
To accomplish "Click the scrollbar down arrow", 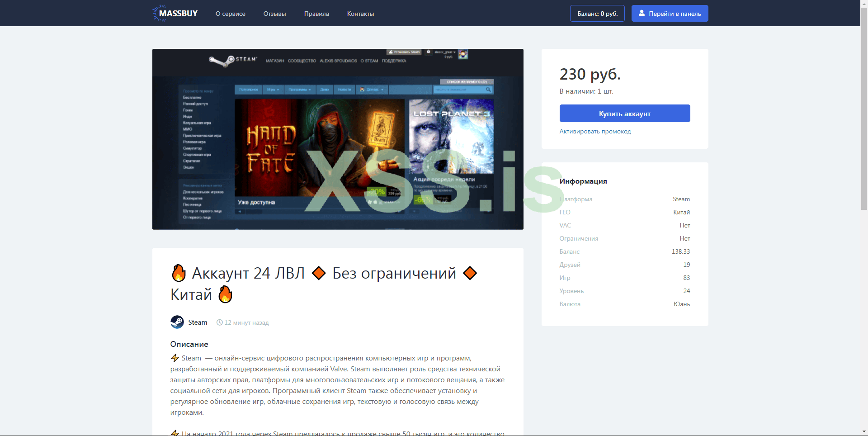I will [x=864, y=432].
